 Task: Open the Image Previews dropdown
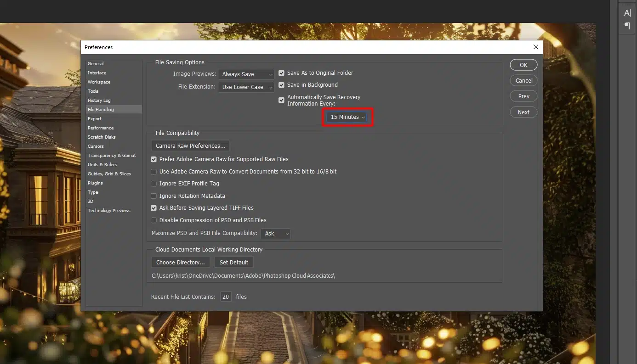[x=246, y=74]
